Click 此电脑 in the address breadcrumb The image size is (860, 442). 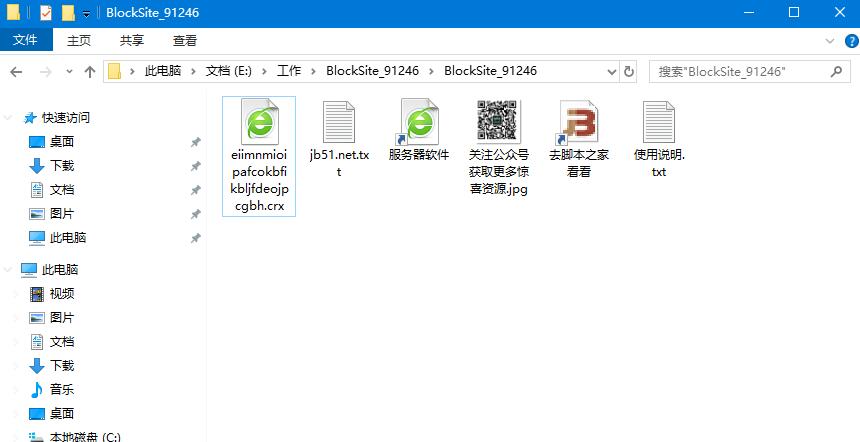[163, 71]
